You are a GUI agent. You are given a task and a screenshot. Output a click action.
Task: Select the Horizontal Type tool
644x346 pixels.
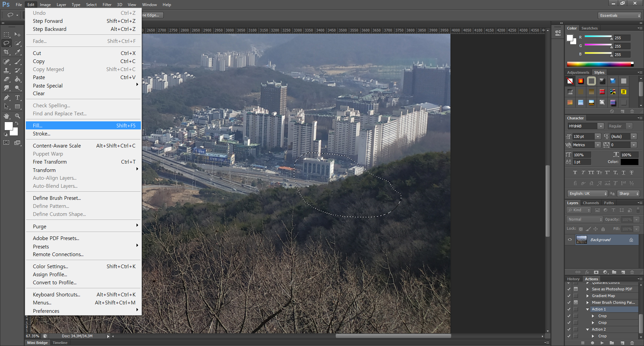[x=18, y=98]
